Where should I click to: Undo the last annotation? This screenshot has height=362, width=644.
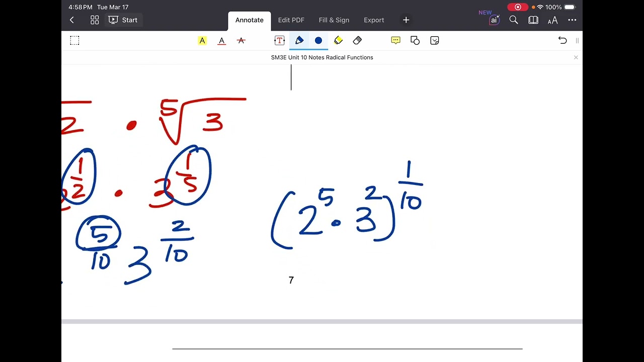(x=562, y=41)
